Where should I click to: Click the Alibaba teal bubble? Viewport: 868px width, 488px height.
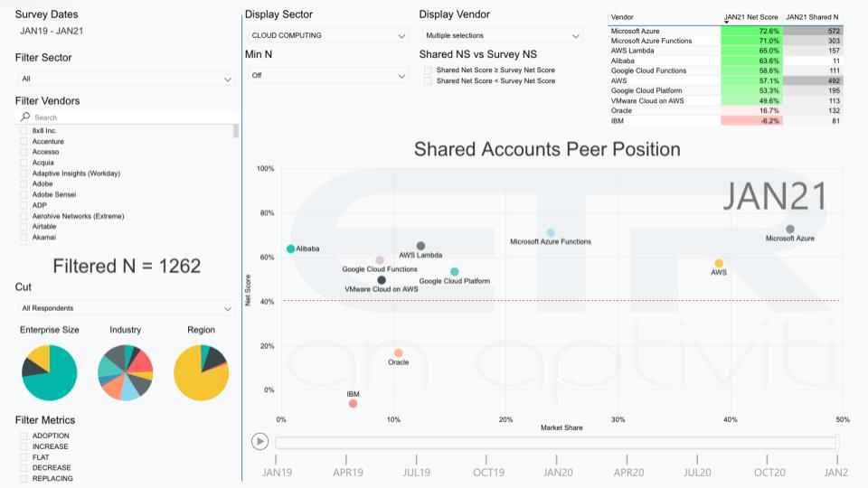[x=290, y=249]
